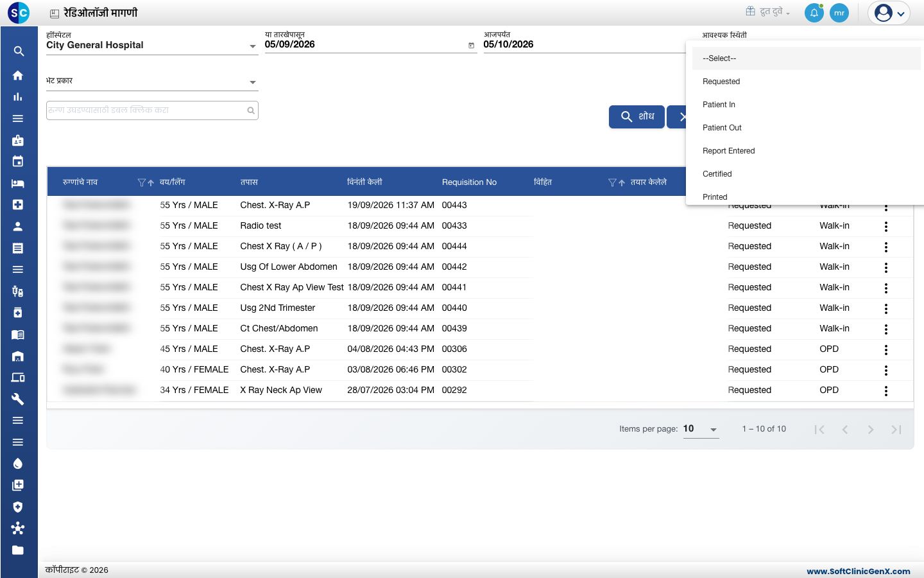Open the open-book icon in sidebar
The image size is (924, 578).
(x=18, y=335)
